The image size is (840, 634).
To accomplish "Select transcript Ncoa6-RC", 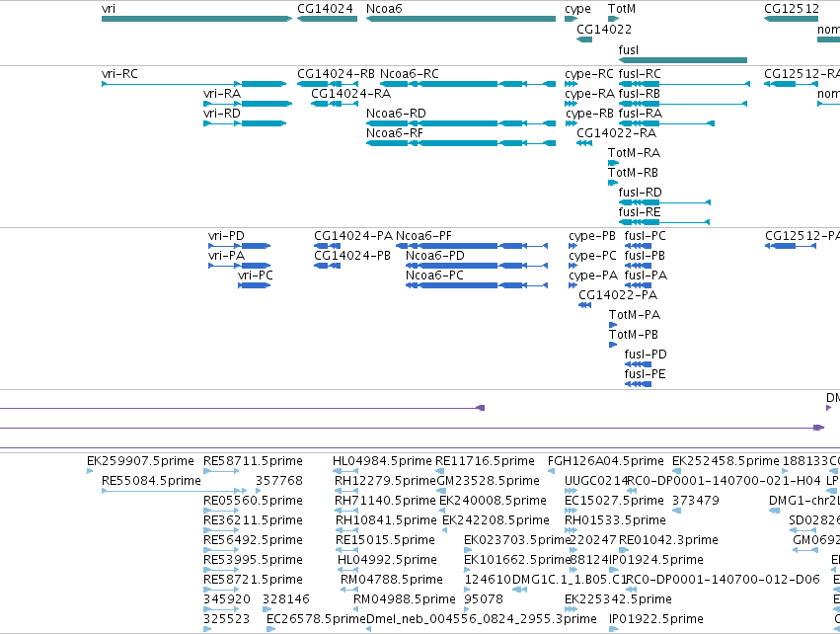I will (x=468, y=84).
